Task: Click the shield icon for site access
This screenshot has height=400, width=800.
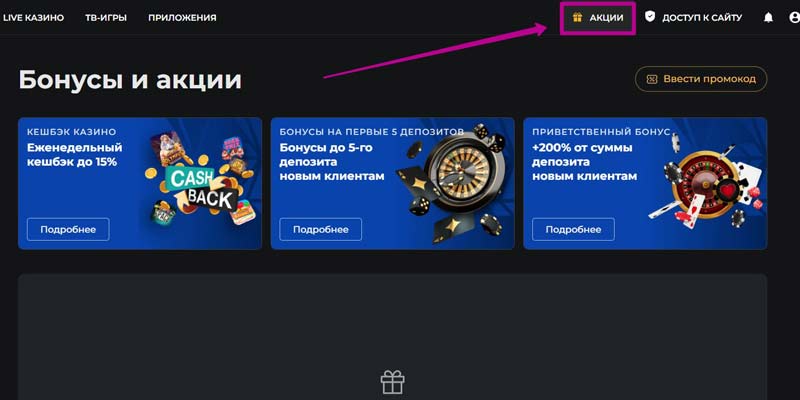Action: coord(649,17)
